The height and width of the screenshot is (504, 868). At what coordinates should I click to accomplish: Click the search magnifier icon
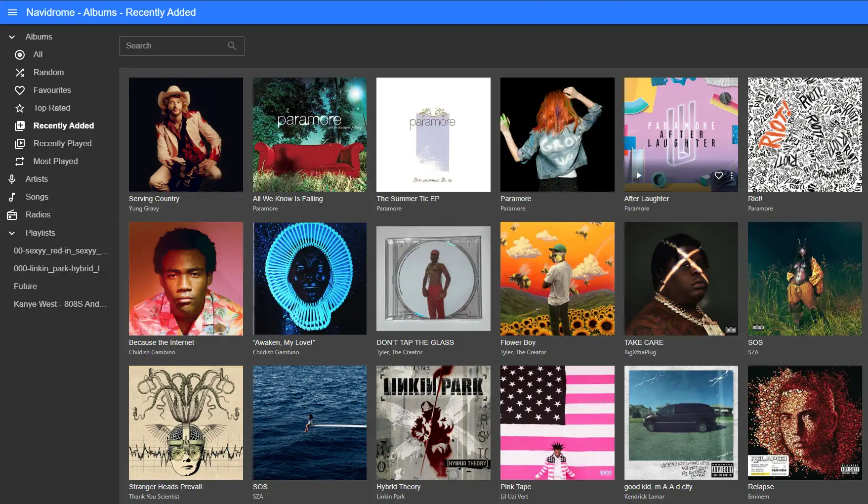click(x=232, y=46)
